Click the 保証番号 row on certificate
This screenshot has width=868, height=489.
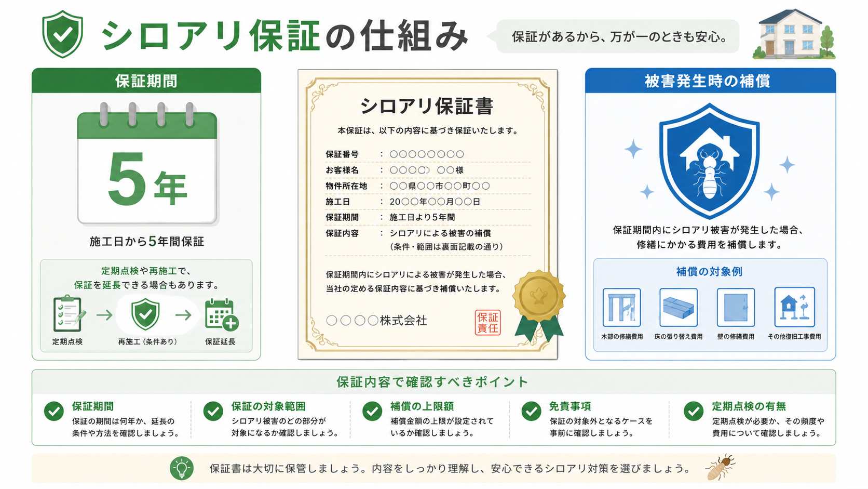pos(428,154)
